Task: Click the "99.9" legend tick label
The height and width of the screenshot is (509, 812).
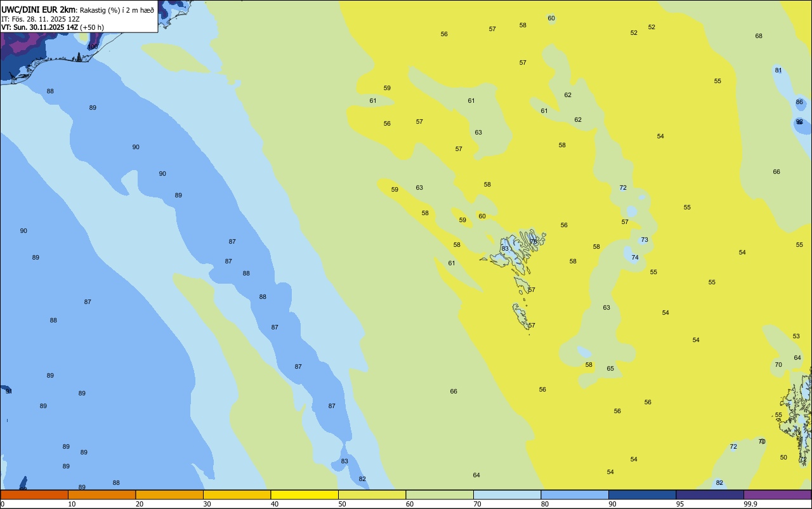Action: coord(751,504)
